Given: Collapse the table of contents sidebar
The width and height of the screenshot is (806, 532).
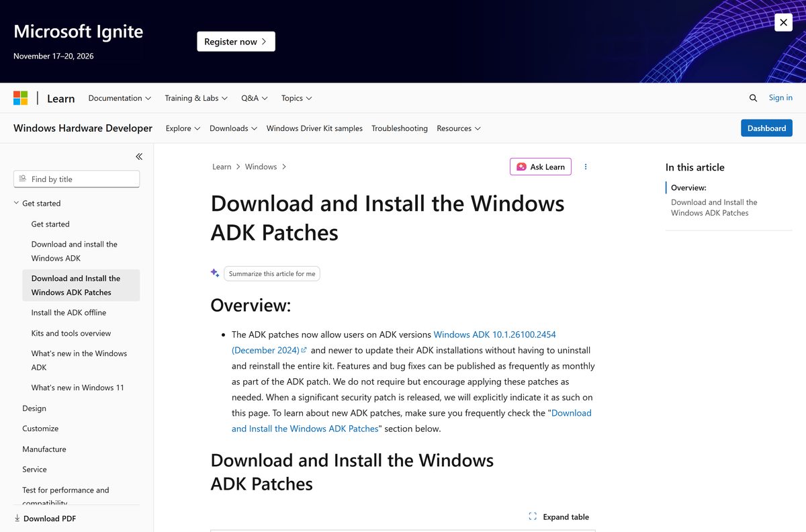Looking at the screenshot, I should [139, 157].
